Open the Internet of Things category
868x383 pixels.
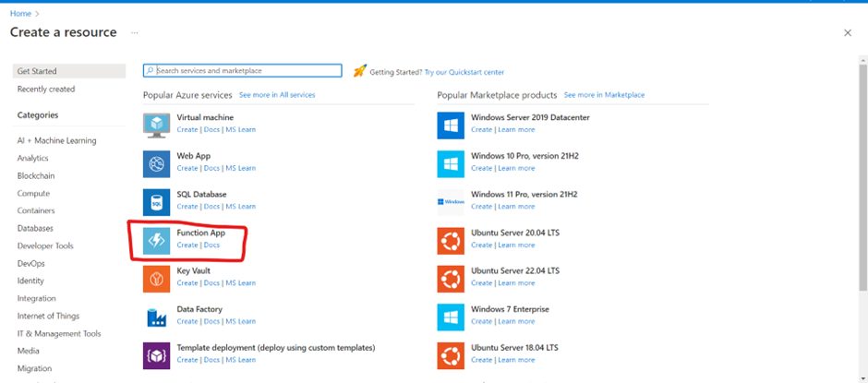pos(48,316)
